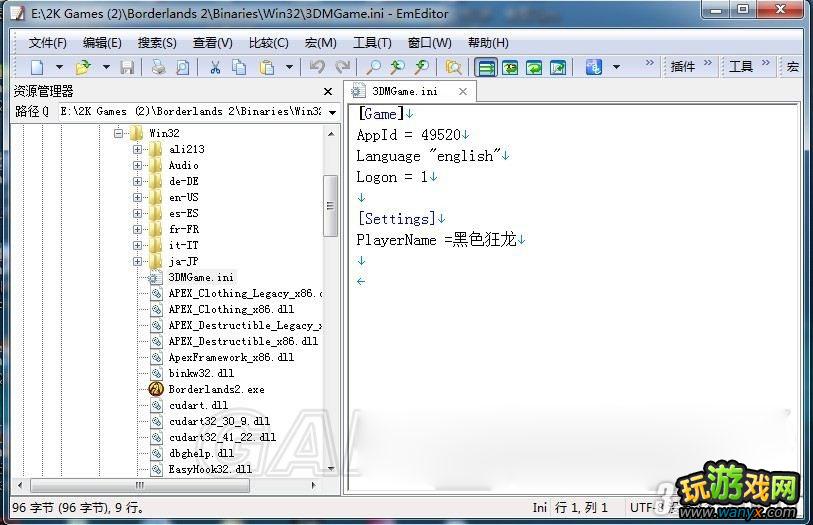Open the New file dropdown arrow
Screen dimensions: 813x525
[x=60, y=67]
